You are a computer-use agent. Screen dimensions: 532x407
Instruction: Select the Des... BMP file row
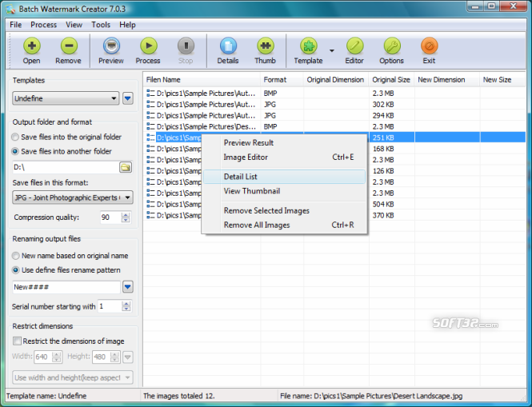pyautogui.click(x=334, y=126)
